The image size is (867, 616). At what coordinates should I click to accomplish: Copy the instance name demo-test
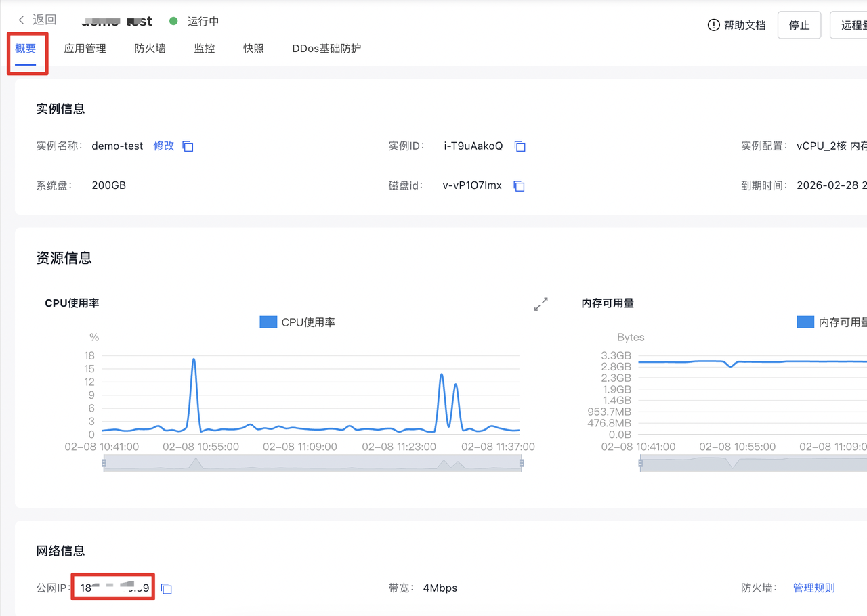click(x=188, y=146)
